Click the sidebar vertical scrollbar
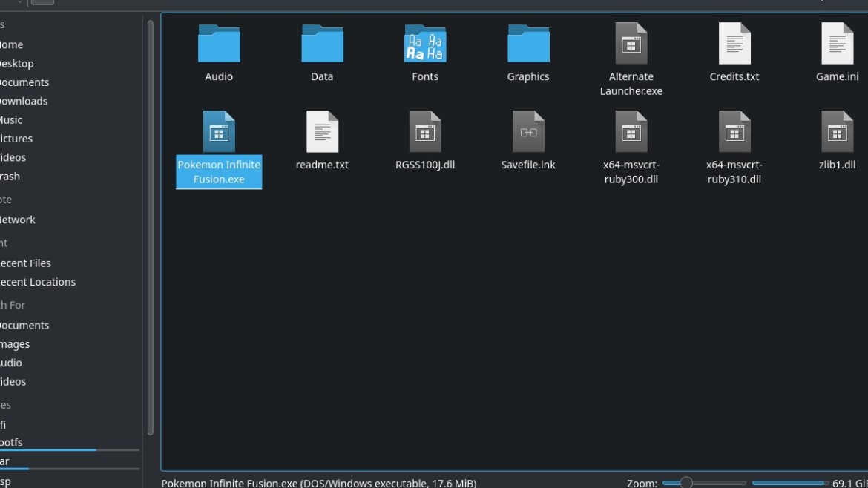Image resolution: width=868 pixels, height=488 pixels. [x=151, y=222]
